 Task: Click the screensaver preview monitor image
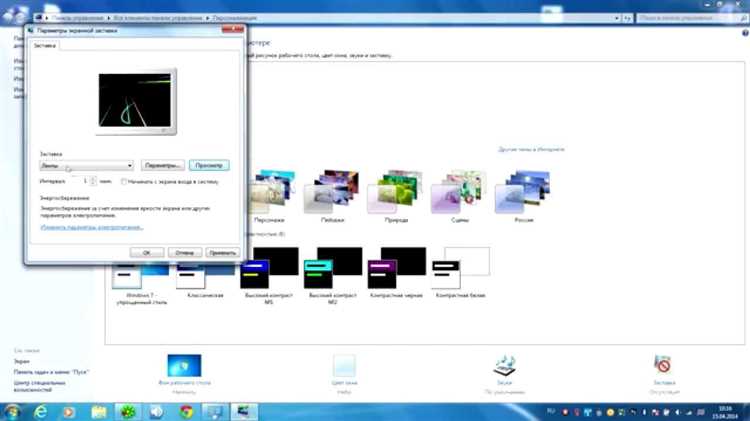click(x=135, y=101)
